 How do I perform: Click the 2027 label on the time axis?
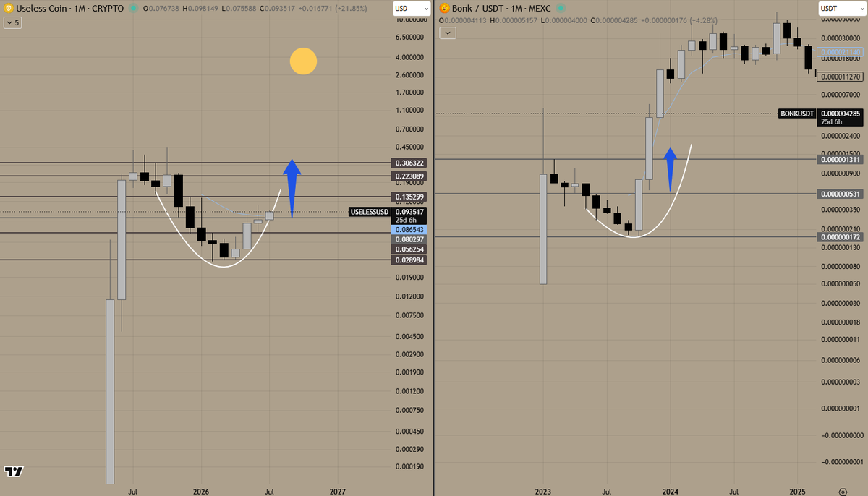tap(337, 490)
